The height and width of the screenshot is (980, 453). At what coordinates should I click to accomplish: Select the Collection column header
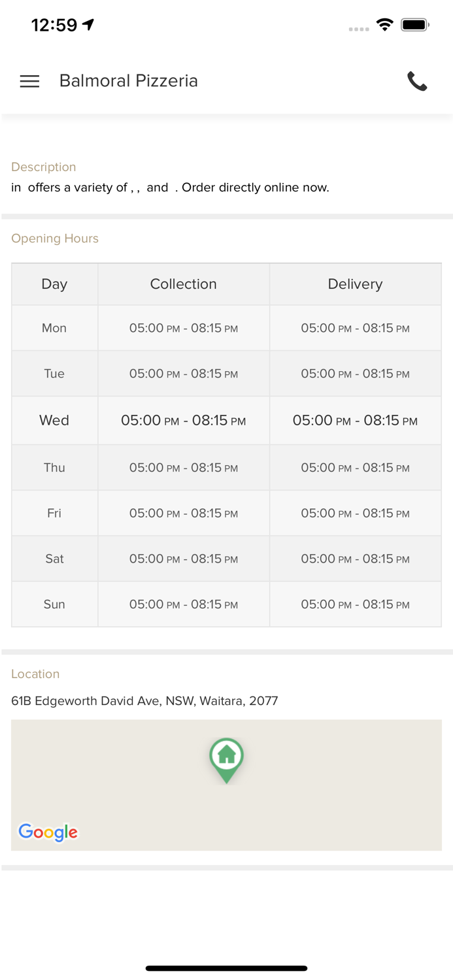tap(183, 284)
